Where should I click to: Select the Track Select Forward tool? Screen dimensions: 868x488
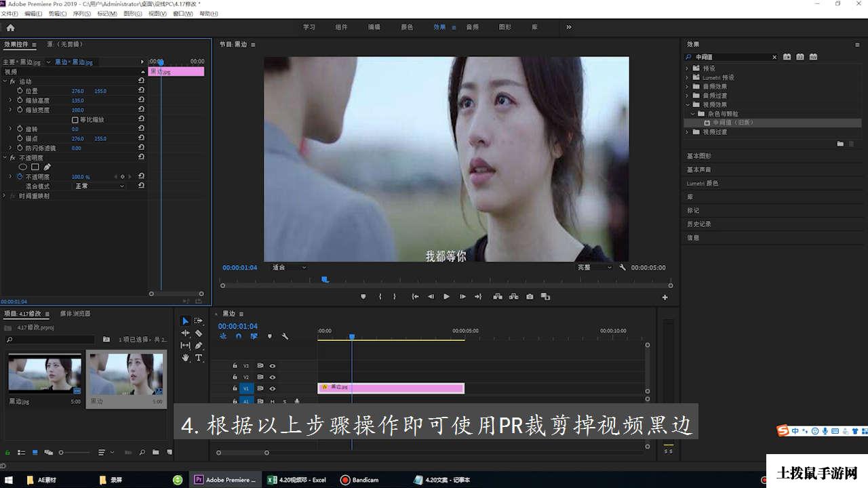click(199, 321)
